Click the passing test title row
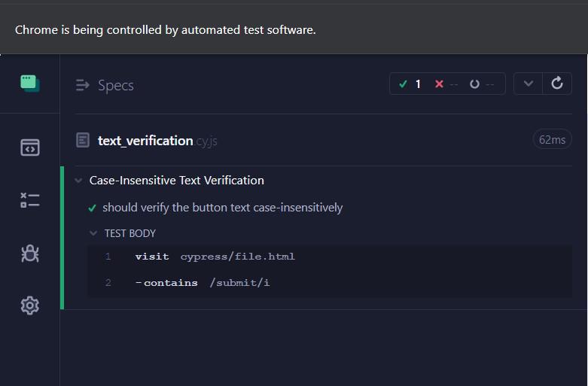Image resolution: width=588 pixels, height=386 pixels. 222,208
